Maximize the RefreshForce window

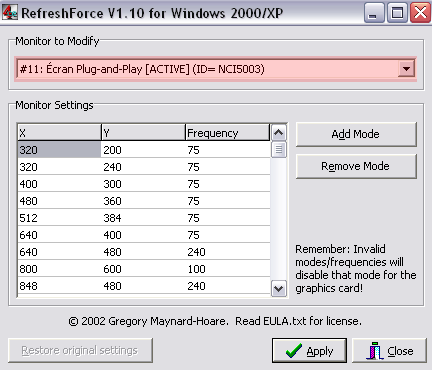point(397,13)
